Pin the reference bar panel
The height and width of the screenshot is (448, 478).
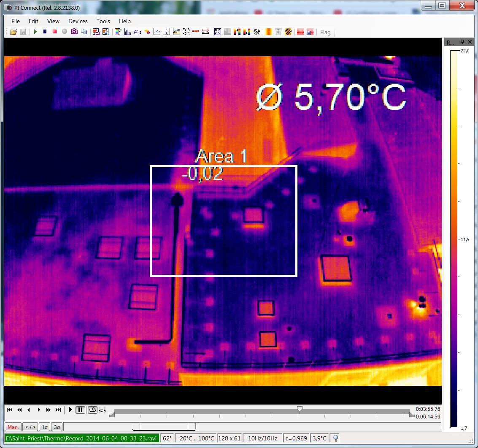click(x=463, y=42)
